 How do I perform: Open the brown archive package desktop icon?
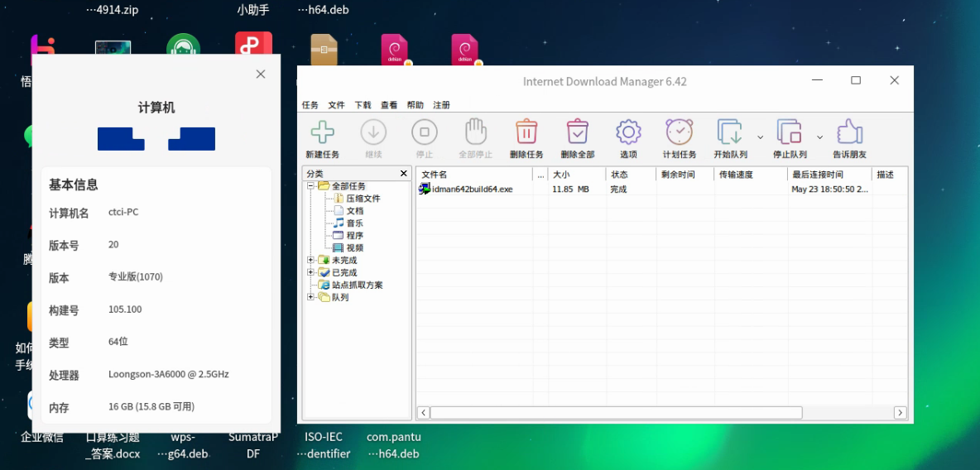[324, 50]
